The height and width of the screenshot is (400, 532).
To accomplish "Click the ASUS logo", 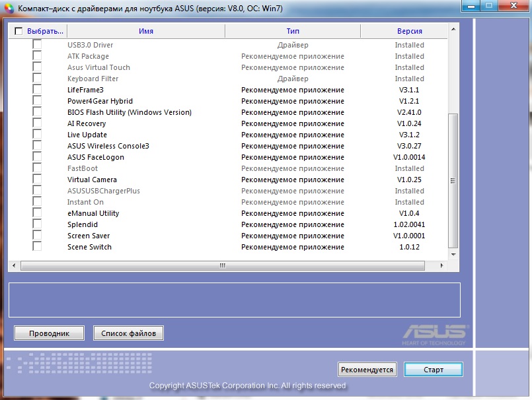I will click(x=434, y=333).
